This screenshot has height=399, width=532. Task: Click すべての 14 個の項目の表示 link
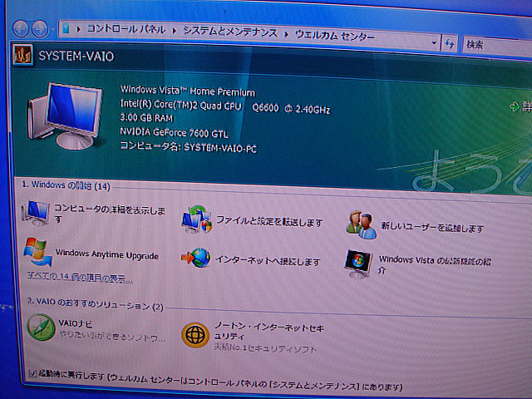(x=80, y=278)
